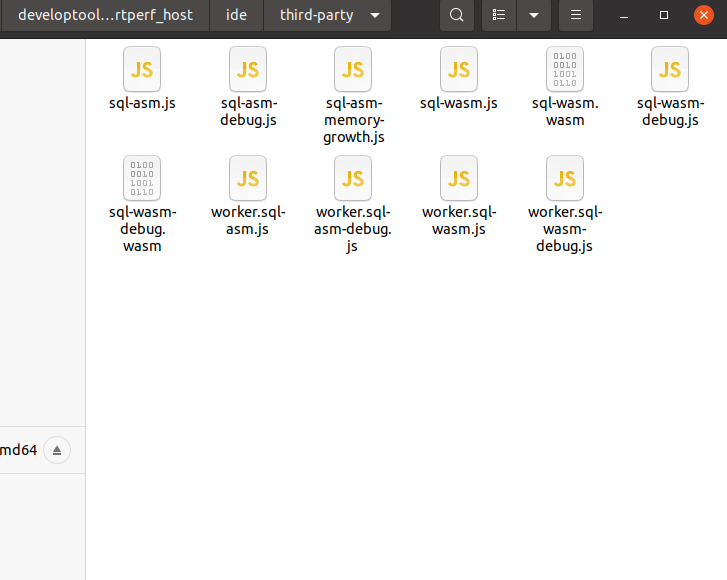
Task: Open the view options dropdown arrow
Action: [534, 15]
